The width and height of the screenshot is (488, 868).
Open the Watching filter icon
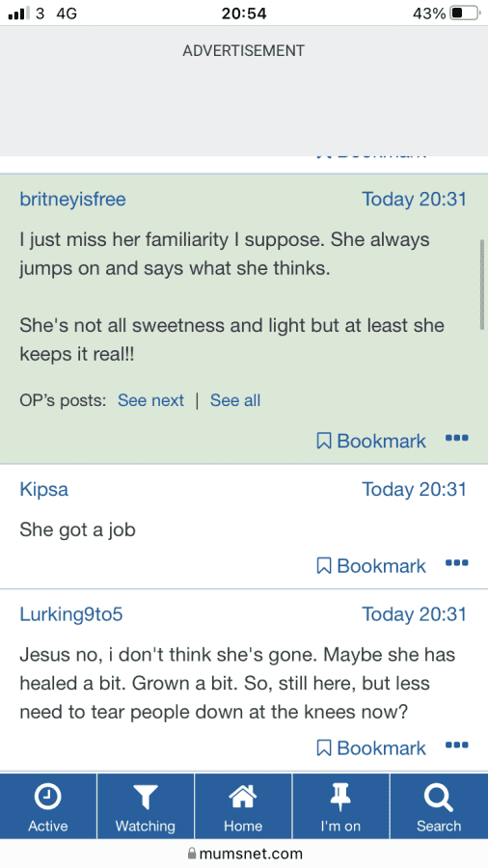pyautogui.click(x=146, y=798)
